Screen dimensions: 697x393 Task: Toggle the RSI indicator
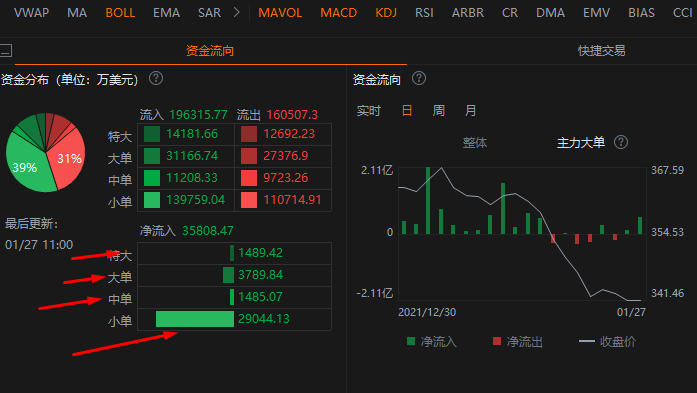point(424,13)
